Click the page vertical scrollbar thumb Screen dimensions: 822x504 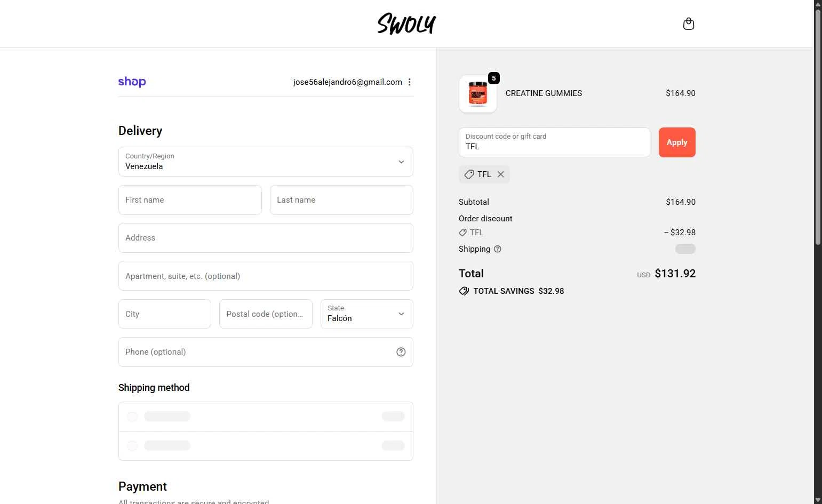818,127
